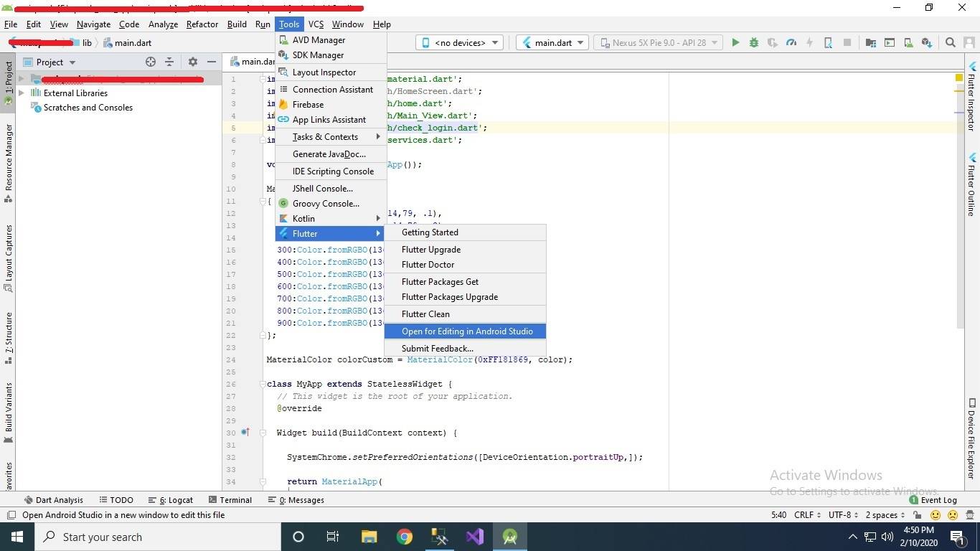Open the main.dart run configuration dropdown
The width and height of the screenshot is (980, 551).
tap(552, 42)
